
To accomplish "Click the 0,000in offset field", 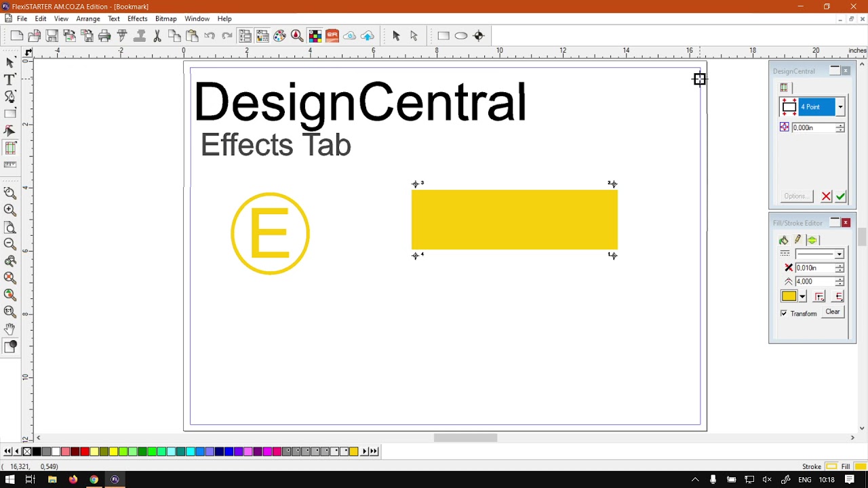I will tap(813, 127).
